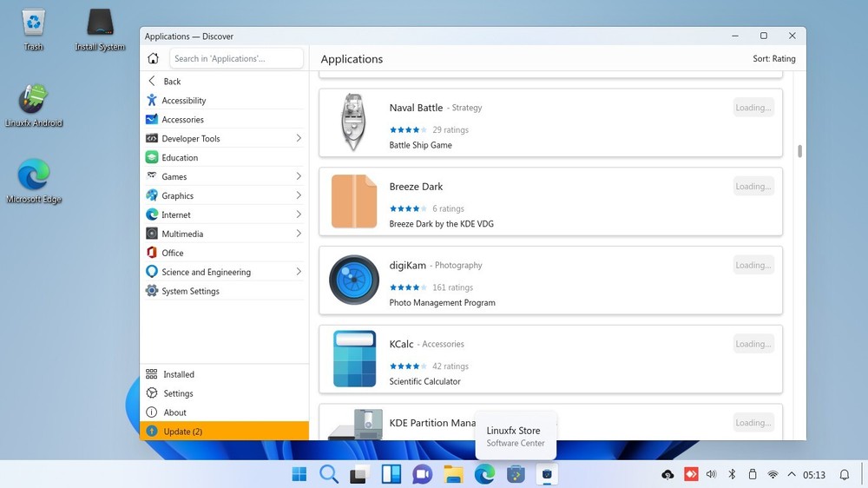868x488 pixels.
Task: Open the digiKam camera lens icon
Action: tap(353, 280)
